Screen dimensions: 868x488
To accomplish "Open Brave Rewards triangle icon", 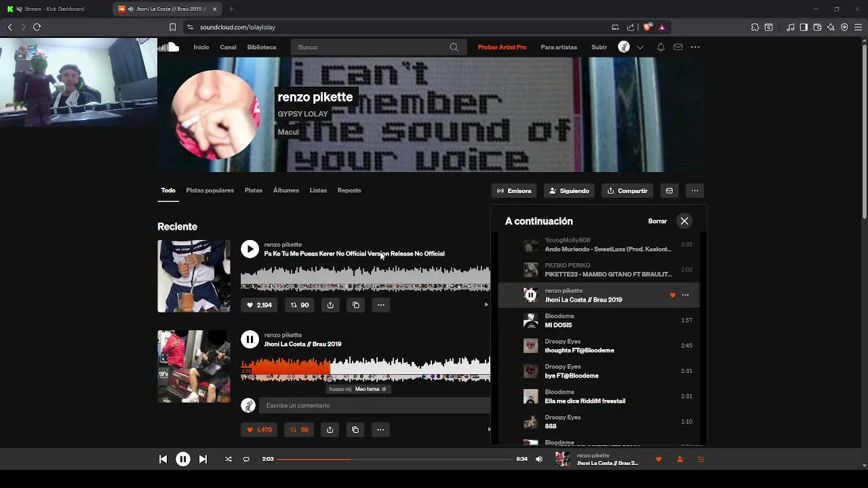I will 662,27.
